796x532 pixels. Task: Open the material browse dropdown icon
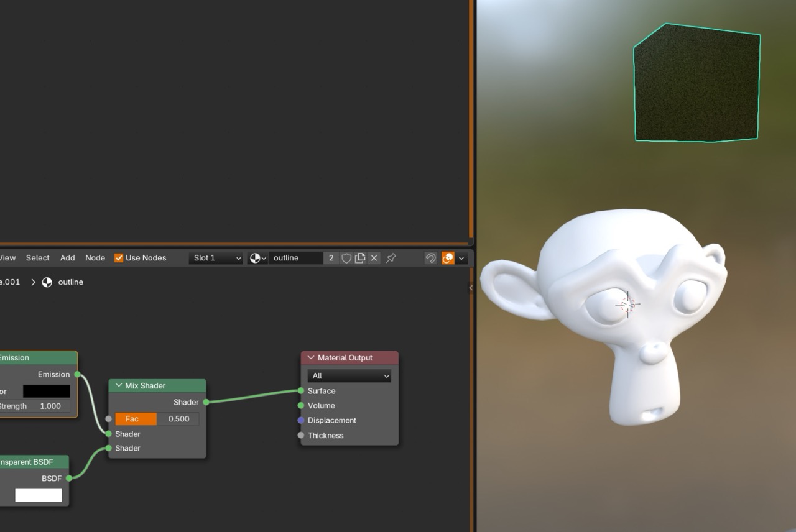(x=257, y=258)
